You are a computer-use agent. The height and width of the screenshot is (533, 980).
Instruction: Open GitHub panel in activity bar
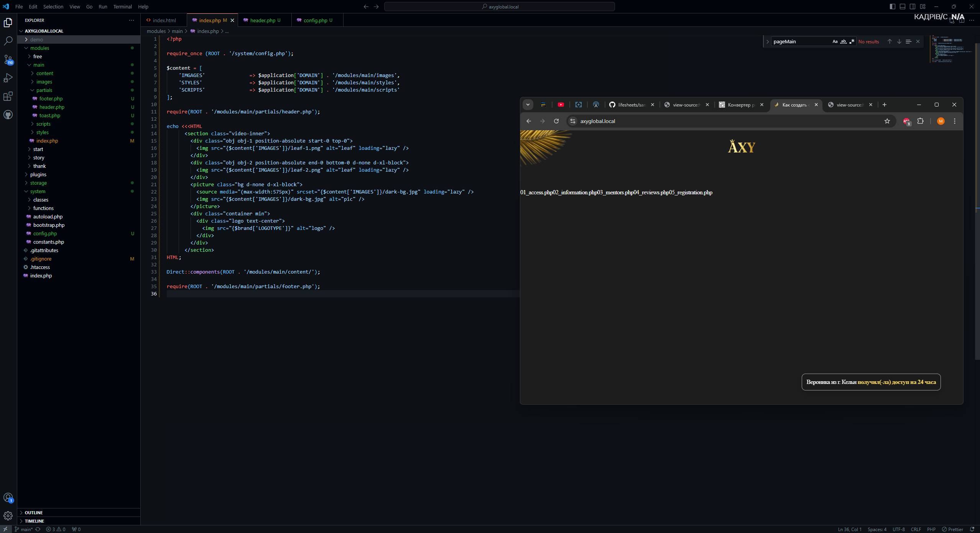pos(8,115)
